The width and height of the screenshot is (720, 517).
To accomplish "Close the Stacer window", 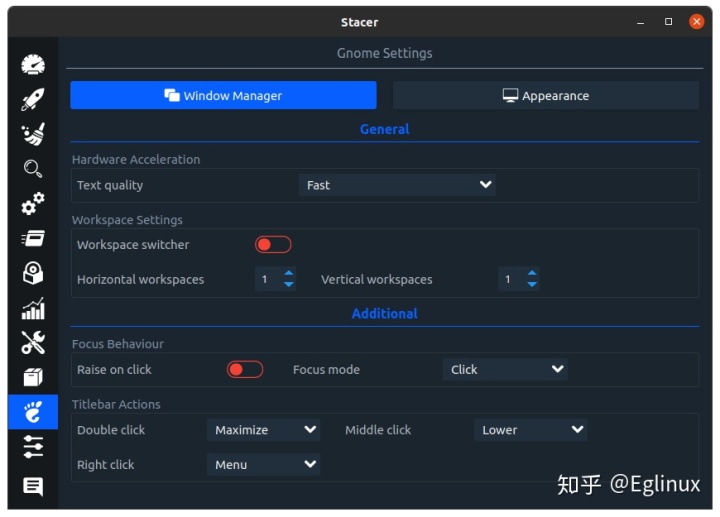I will (696, 22).
